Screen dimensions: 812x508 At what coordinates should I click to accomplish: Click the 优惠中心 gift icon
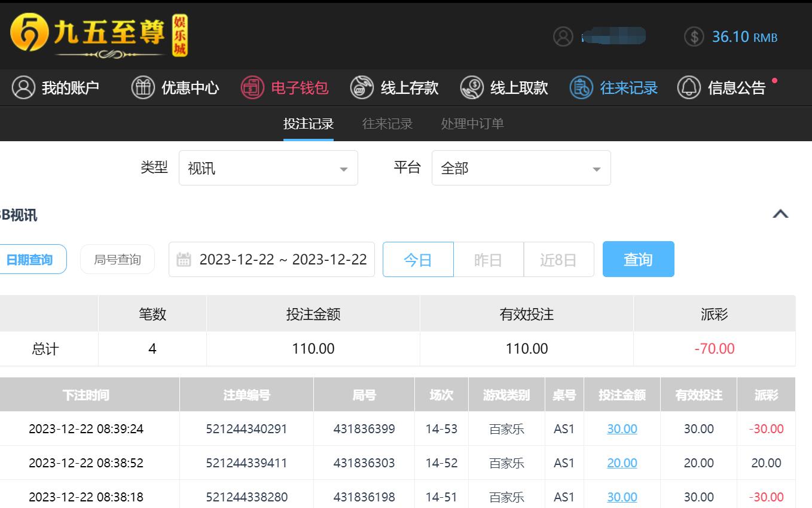click(x=143, y=87)
